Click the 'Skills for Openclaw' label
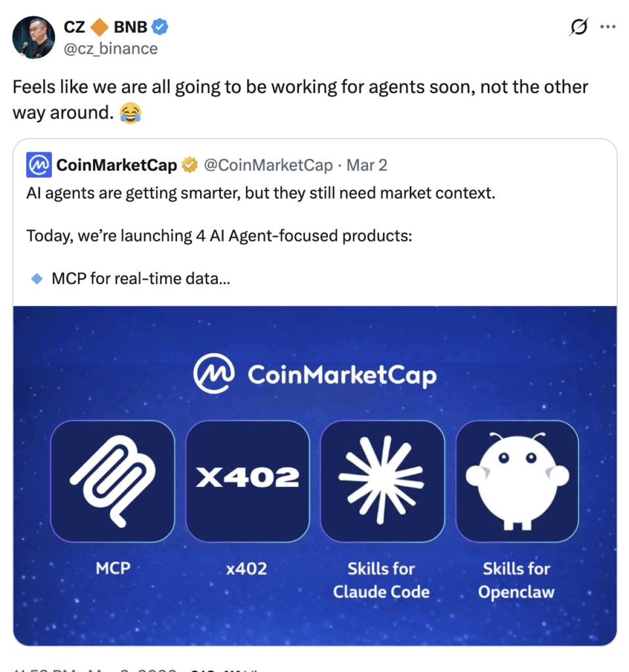 [516, 580]
